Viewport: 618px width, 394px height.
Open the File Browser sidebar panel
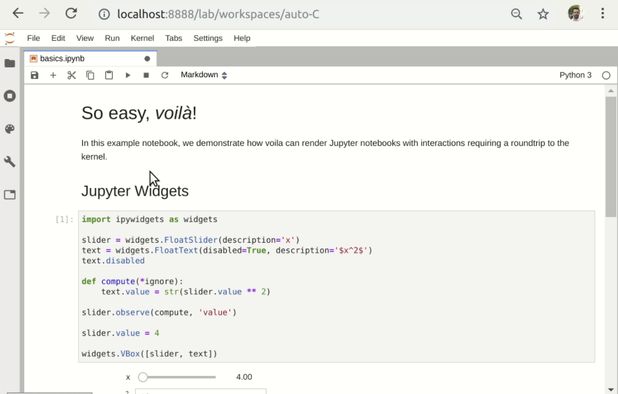point(10,63)
